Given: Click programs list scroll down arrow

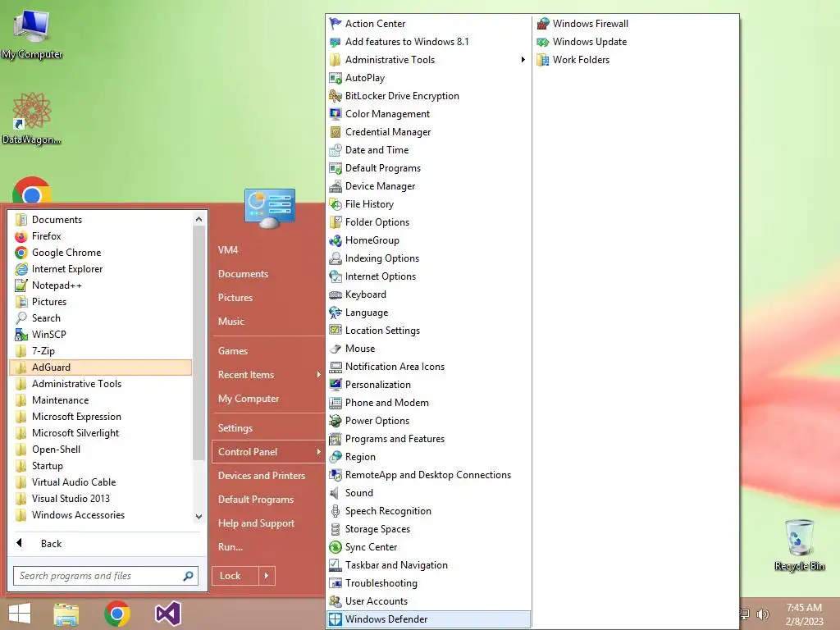Looking at the screenshot, I should click(199, 517).
